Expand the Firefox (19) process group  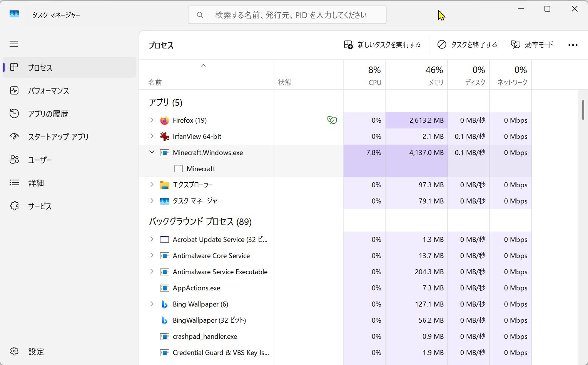[152, 120]
